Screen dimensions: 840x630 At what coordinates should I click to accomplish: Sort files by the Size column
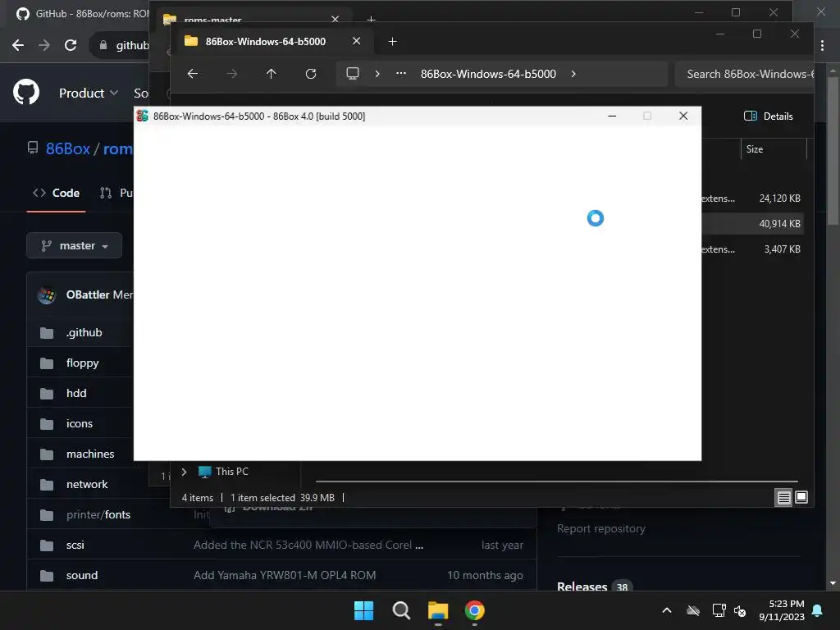point(773,149)
